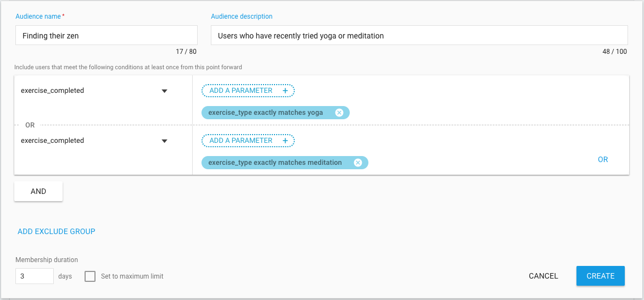Click the AND condition button

click(x=38, y=192)
